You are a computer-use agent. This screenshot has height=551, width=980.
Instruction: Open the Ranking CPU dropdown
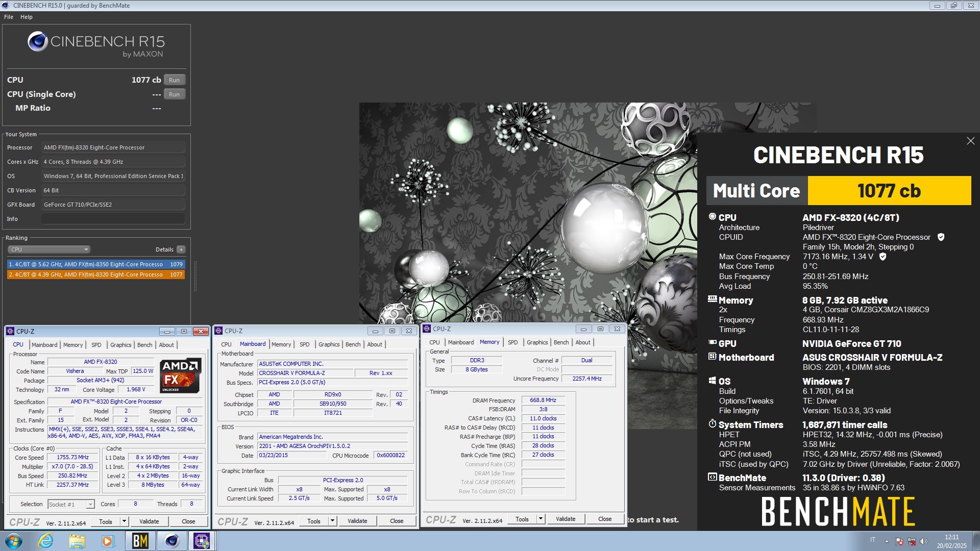(x=49, y=249)
